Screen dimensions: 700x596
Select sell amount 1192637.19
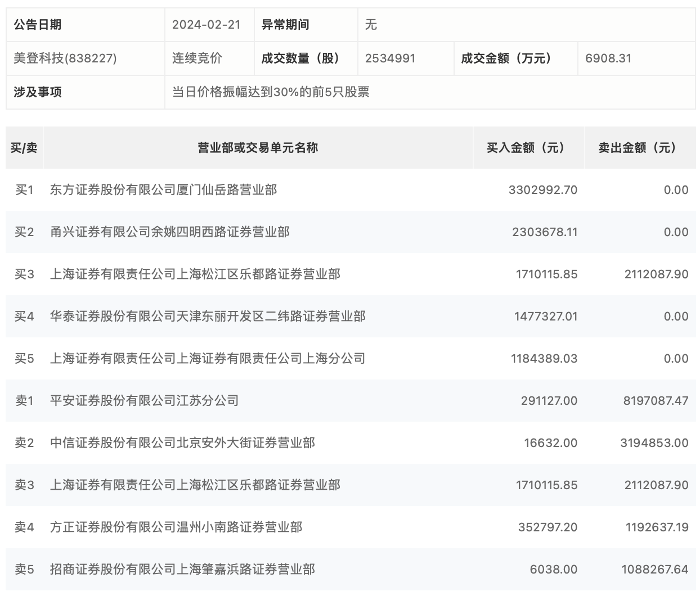tap(657, 527)
